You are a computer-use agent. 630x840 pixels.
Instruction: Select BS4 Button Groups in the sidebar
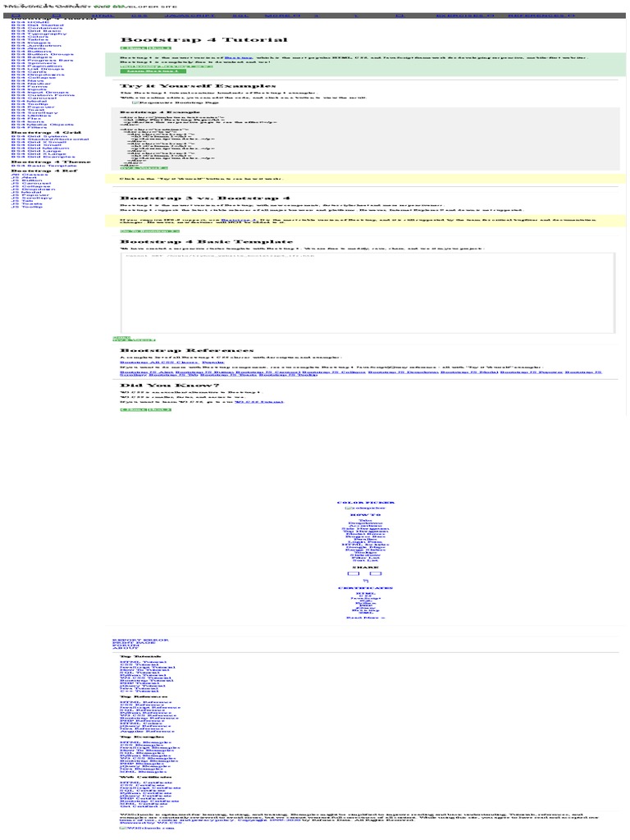pyautogui.click(x=43, y=55)
